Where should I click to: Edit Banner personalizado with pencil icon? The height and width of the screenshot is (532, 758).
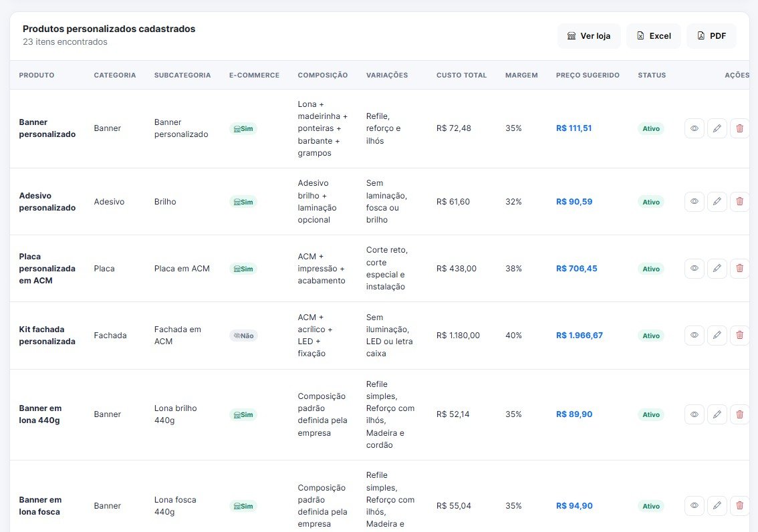pyautogui.click(x=717, y=128)
